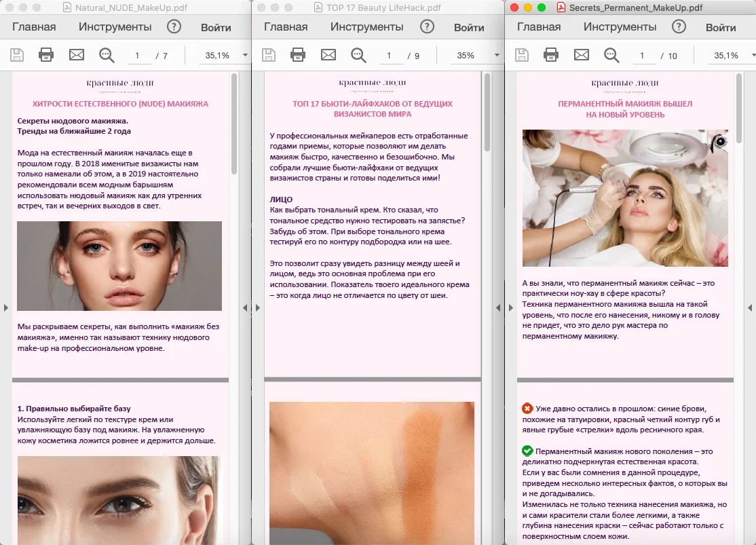The height and width of the screenshot is (545, 756).
Task: Click the Войти button in TOP 17 window
Action: tap(468, 27)
